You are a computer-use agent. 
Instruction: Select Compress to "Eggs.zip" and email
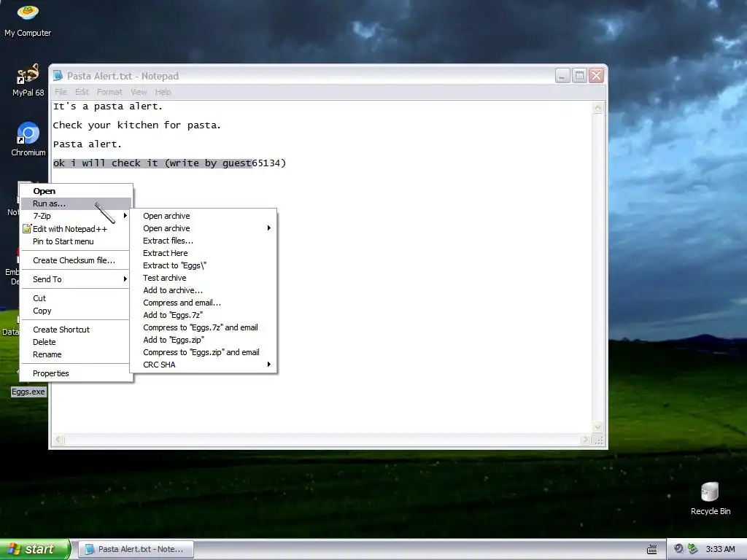[204, 352]
